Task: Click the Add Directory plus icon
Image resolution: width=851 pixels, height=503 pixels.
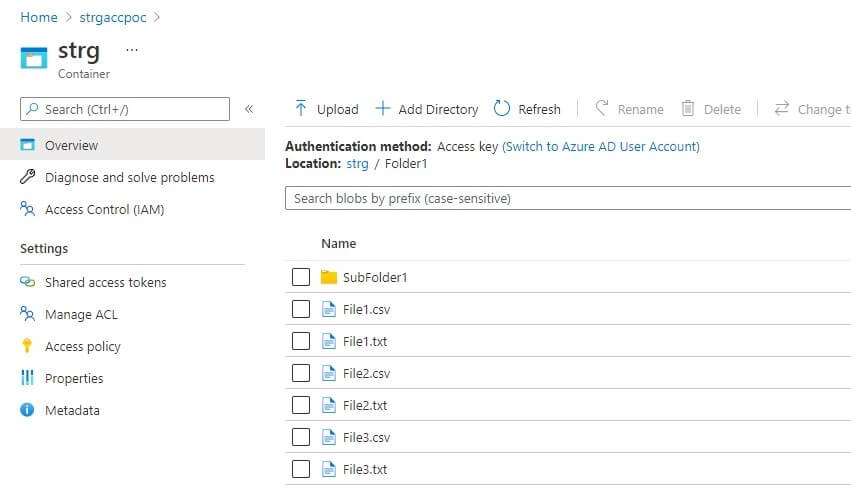Action: pyautogui.click(x=382, y=109)
